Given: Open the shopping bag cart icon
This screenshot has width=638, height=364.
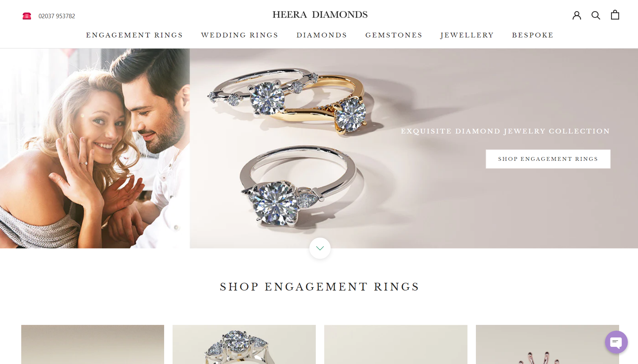Looking at the screenshot, I should (615, 15).
